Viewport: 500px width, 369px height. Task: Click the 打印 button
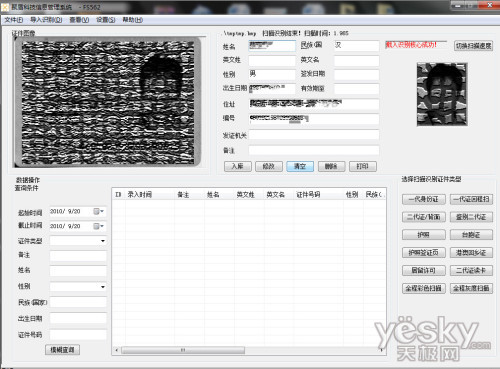pos(363,166)
